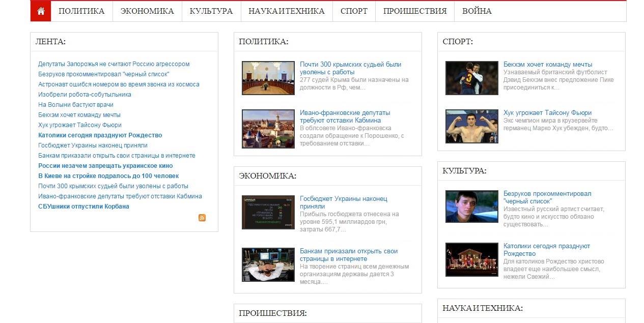Viewport: 644px width, 323px height.
Task: Open Спорт headline Хук угрожает Тайсону Фьюри
Action: [x=548, y=113]
